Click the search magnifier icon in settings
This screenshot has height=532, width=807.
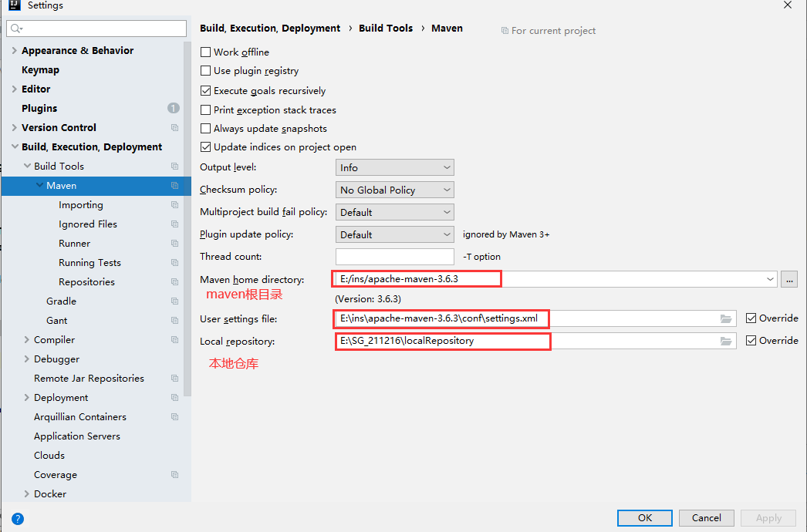[x=16, y=29]
